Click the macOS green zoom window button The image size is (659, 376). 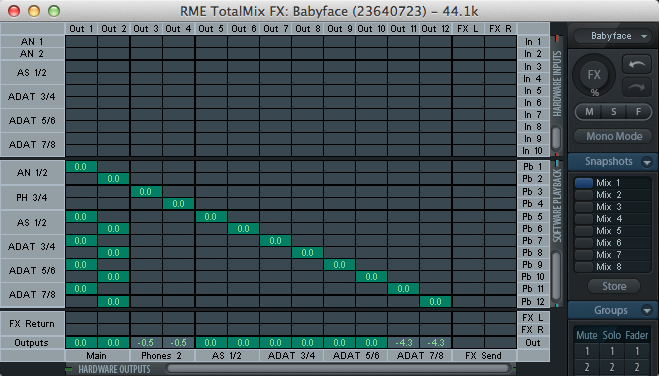pyautogui.click(x=54, y=11)
